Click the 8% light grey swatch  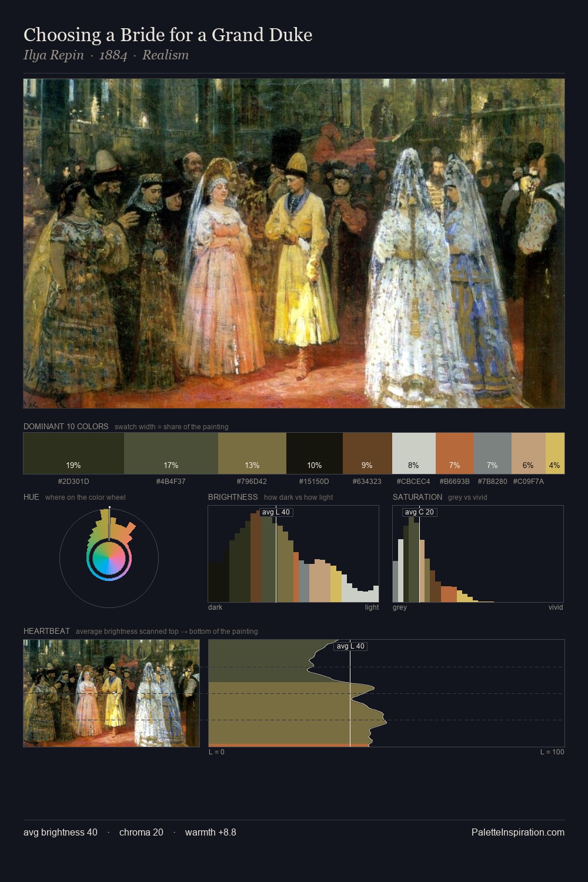[414, 453]
